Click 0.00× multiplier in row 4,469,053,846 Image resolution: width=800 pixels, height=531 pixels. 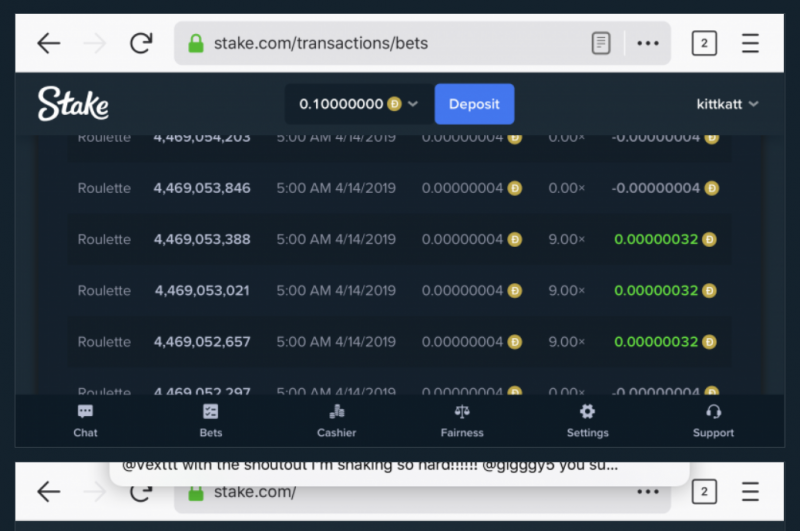point(566,188)
